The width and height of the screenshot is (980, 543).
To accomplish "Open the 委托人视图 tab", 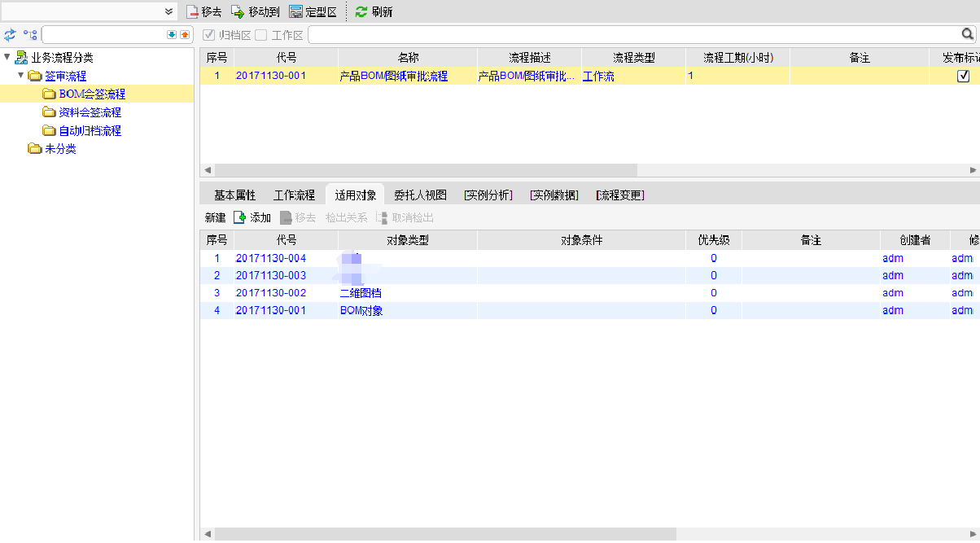I will click(x=420, y=195).
